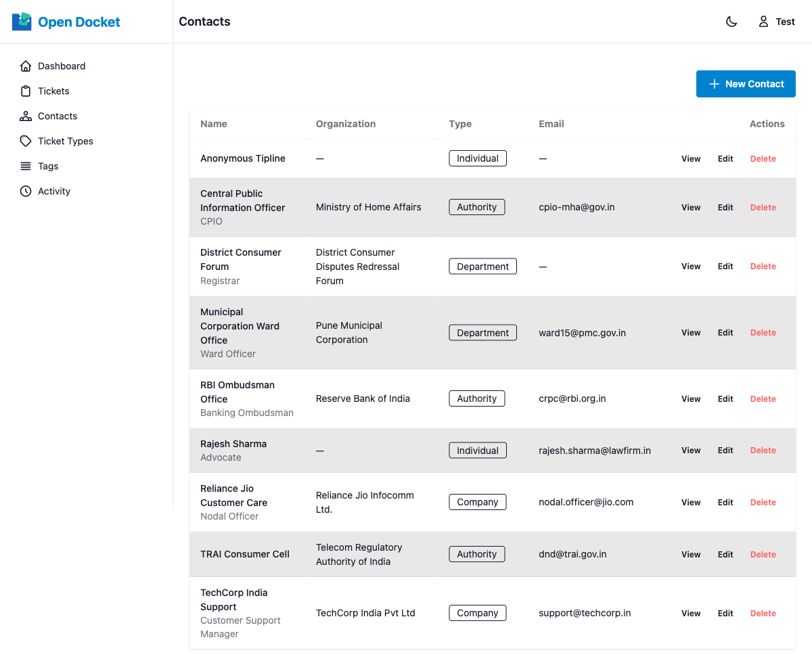Screen dimensions: 812x665
Task: Click the Individual type badge for Anonymous Tipline
Action: click(x=478, y=158)
